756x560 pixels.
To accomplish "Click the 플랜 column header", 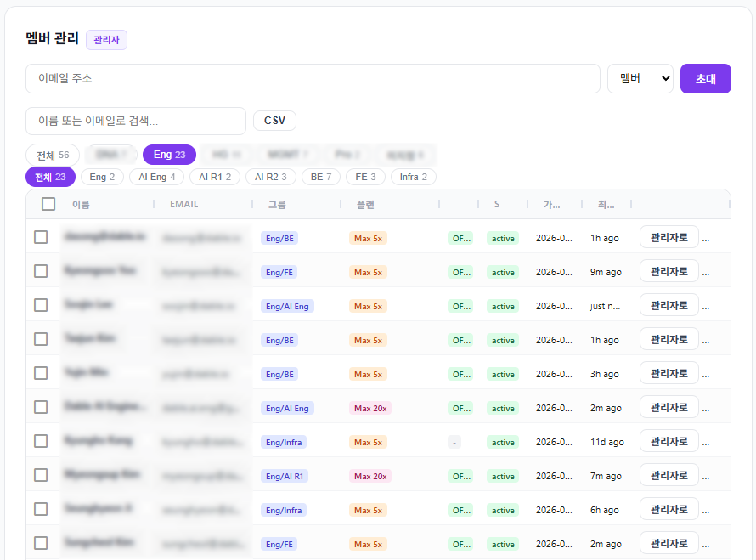I will click(365, 204).
